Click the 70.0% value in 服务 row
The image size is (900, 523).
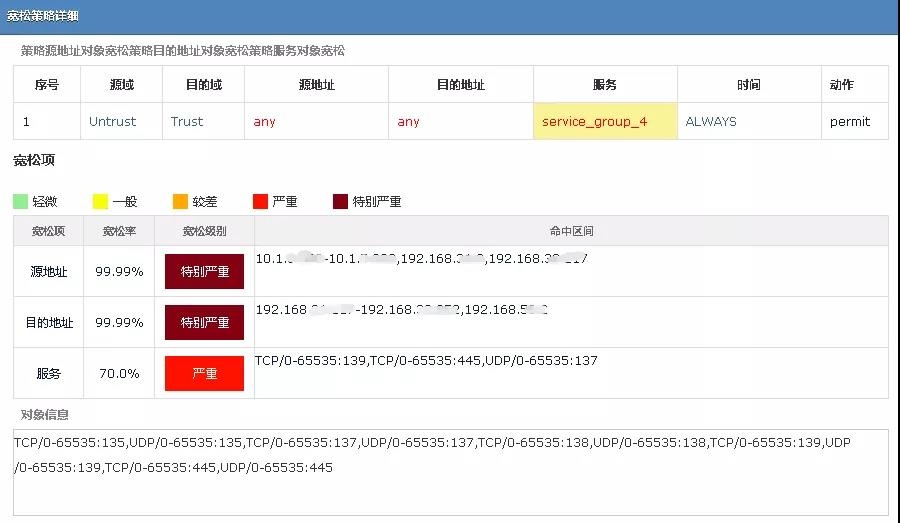(119, 374)
